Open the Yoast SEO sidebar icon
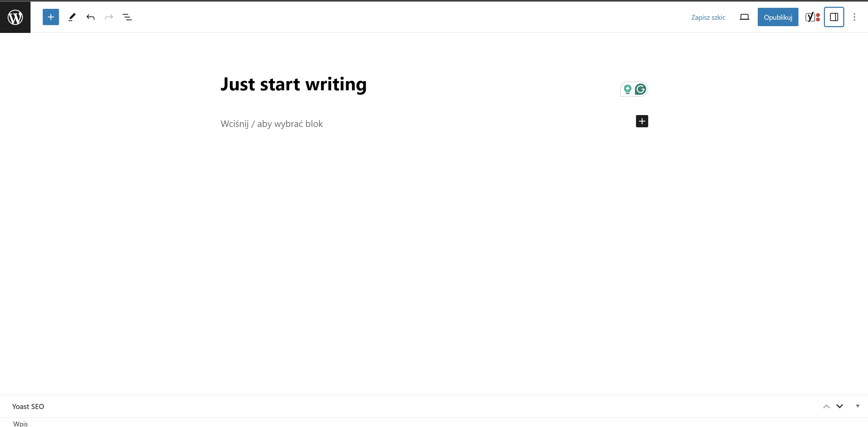The image size is (868, 427). click(812, 17)
